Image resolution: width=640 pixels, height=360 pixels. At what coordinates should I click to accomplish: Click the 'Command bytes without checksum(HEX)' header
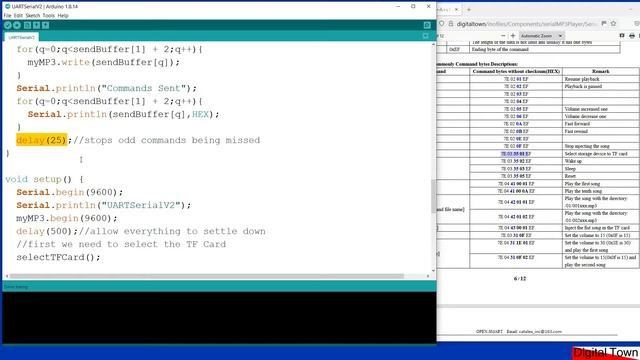(516, 71)
